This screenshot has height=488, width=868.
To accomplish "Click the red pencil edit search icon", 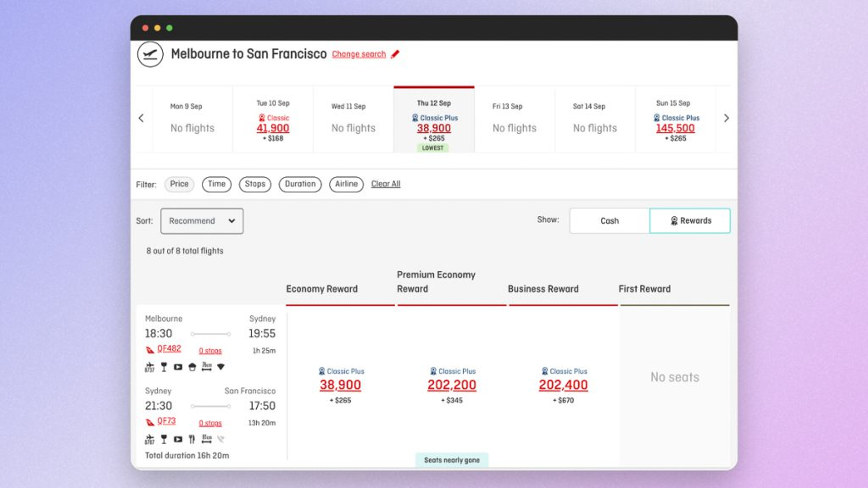I will click(395, 54).
